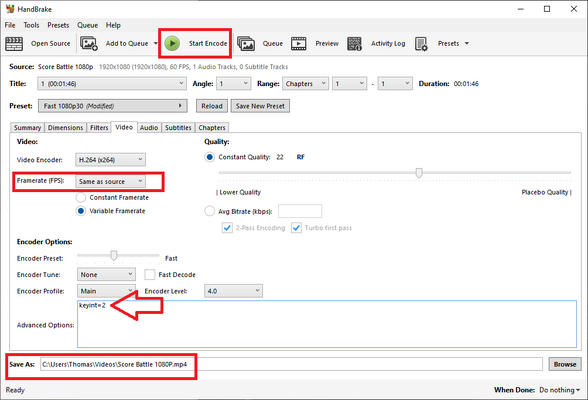This screenshot has width=588, height=400.
Task: Click the HandBrake app logo in title bar
Action: (x=10, y=9)
